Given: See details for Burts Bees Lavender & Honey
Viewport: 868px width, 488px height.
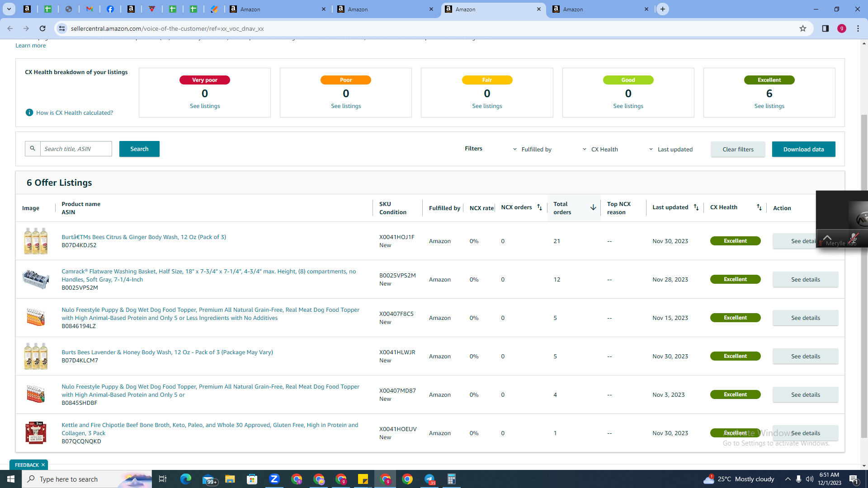Looking at the screenshot, I should pyautogui.click(x=805, y=356).
